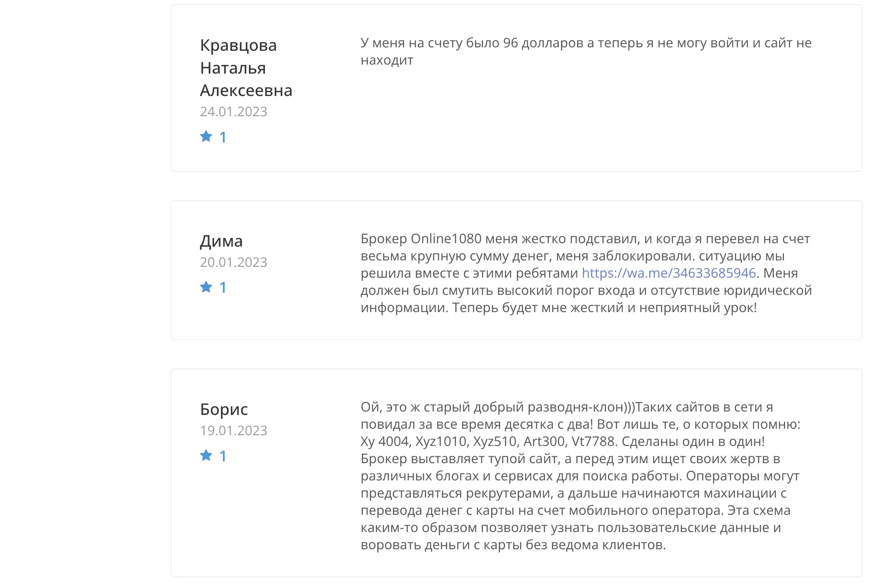Image resolution: width=884 pixels, height=588 pixels.
Task: Click review text starting Ой, это ж старый
Action: tap(580, 476)
